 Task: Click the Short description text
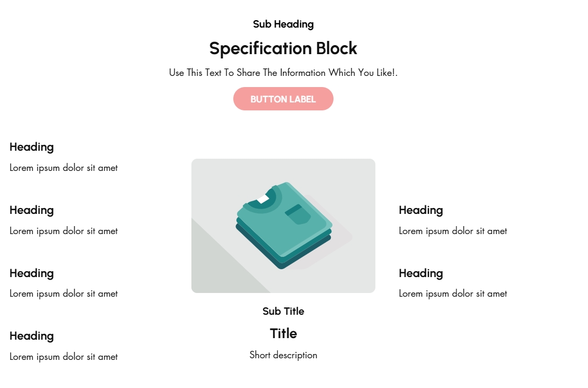point(283,355)
